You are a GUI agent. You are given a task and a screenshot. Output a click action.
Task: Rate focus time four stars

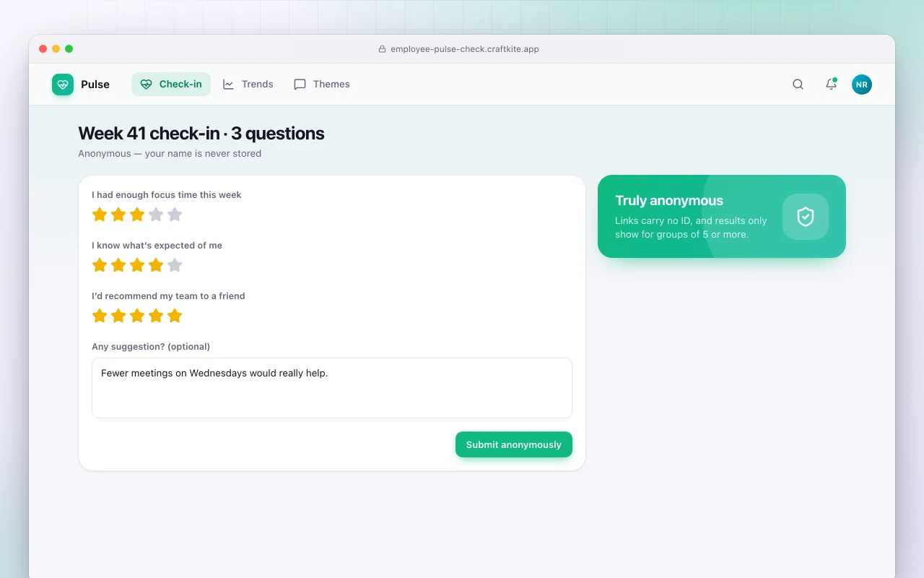click(x=156, y=215)
